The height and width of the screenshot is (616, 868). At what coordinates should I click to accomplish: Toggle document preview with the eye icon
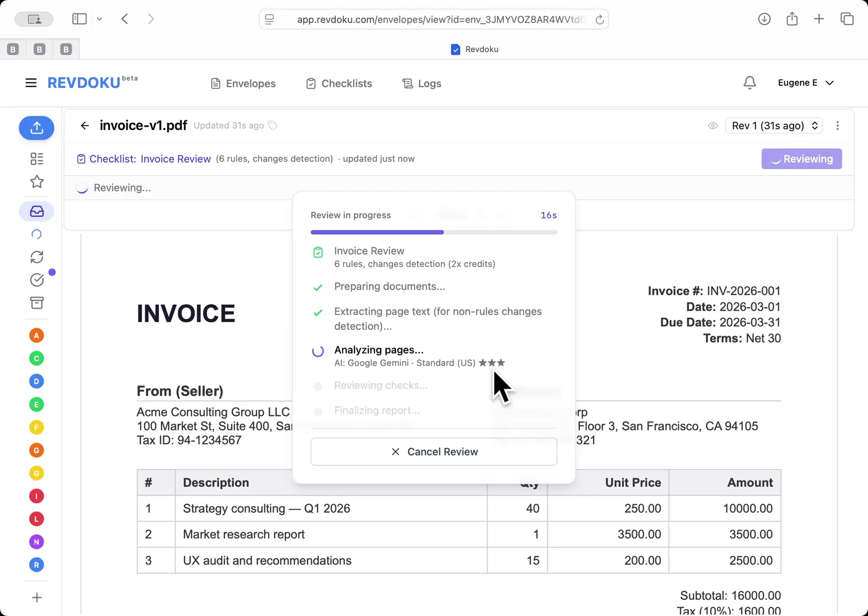[x=712, y=125]
